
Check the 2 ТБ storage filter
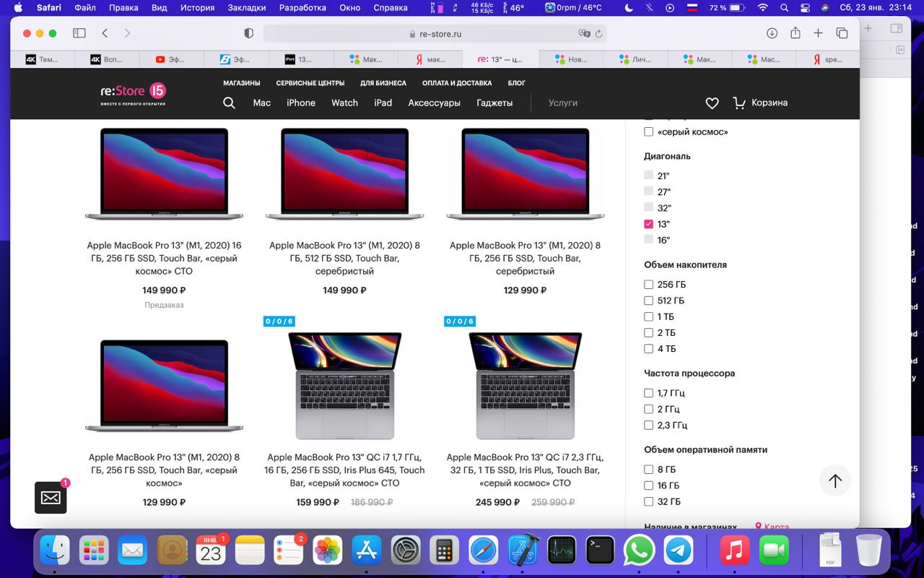648,332
